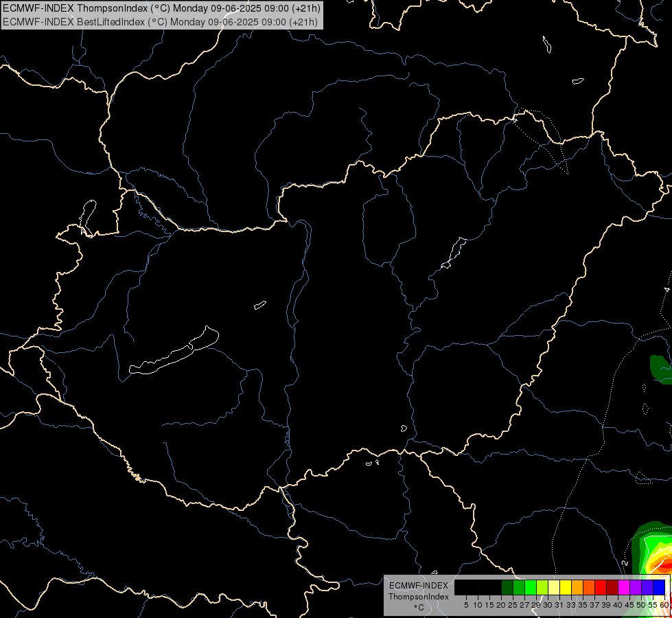Click the large elongated lake outline

[x=174, y=352]
